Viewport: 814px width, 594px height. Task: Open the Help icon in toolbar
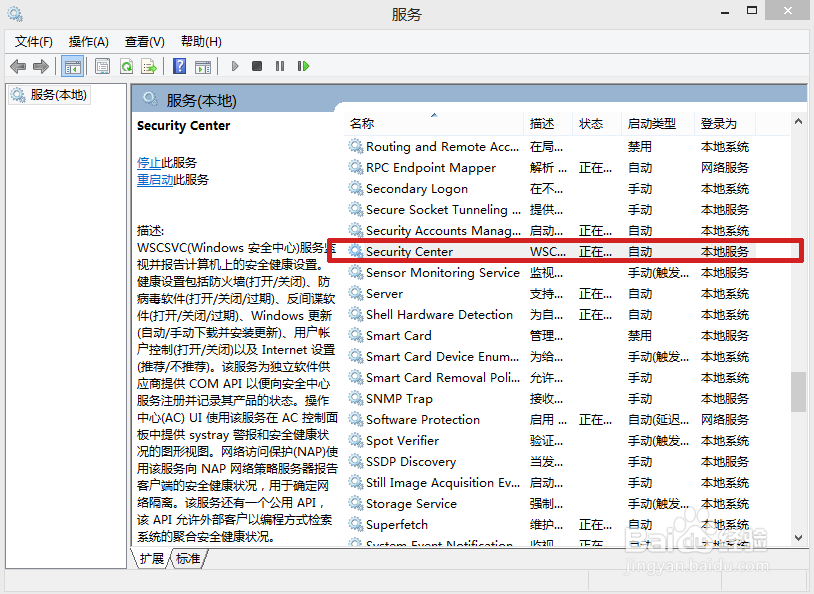(178, 66)
